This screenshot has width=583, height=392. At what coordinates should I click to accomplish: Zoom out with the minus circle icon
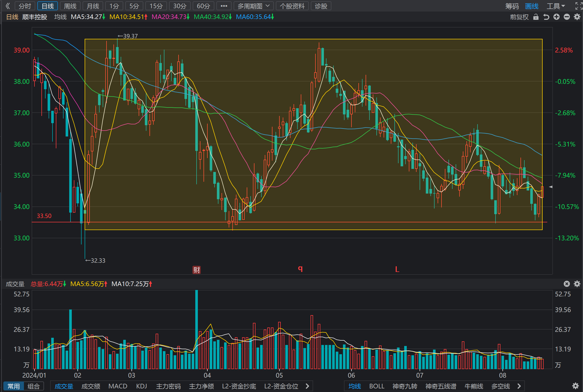[567, 17]
